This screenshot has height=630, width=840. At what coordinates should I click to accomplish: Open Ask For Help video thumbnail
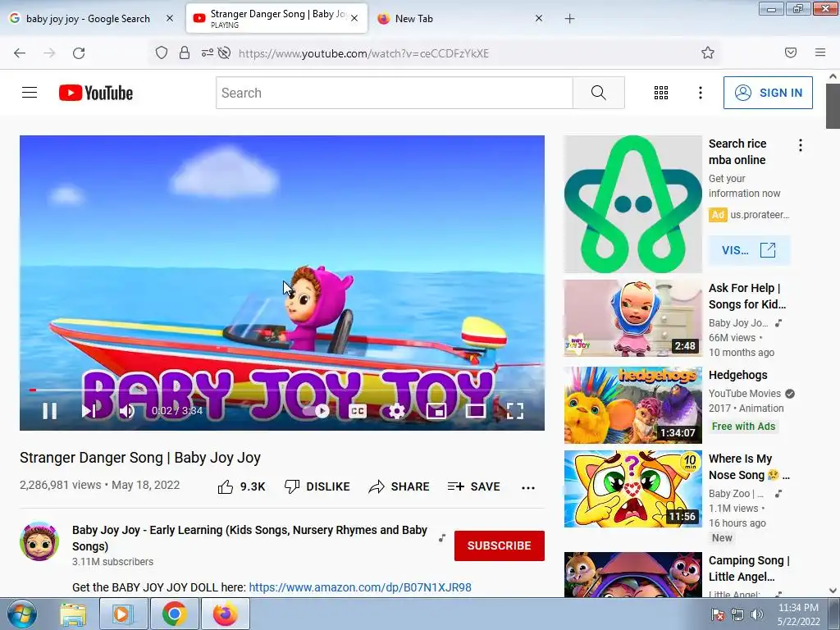[632, 317]
